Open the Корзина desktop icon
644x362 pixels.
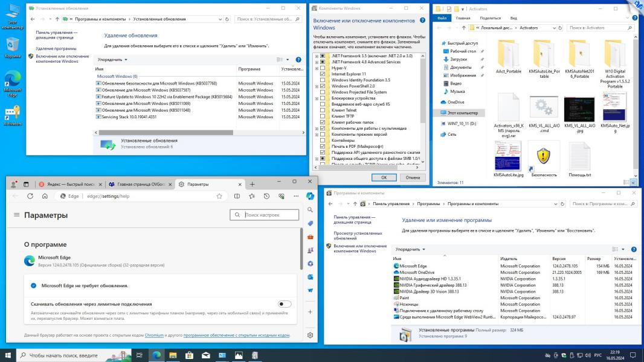click(12, 48)
